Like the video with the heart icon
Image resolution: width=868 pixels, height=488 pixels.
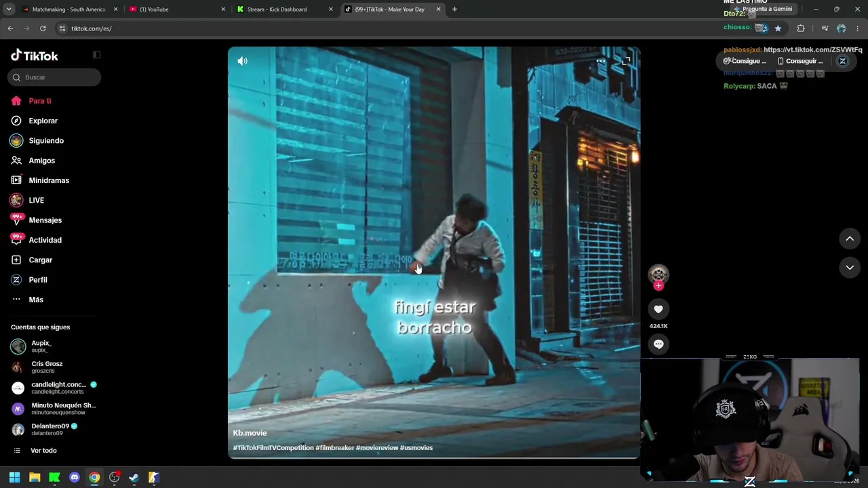[658, 309]
